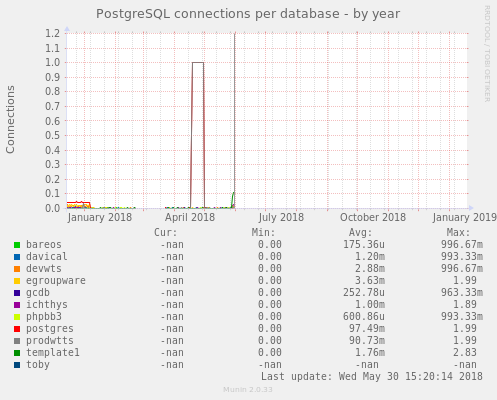Image resolution: width=497 pixels, height=400 pixels.
Task: Click the prodwtts gray legend swatch
Action: point(17,341)
